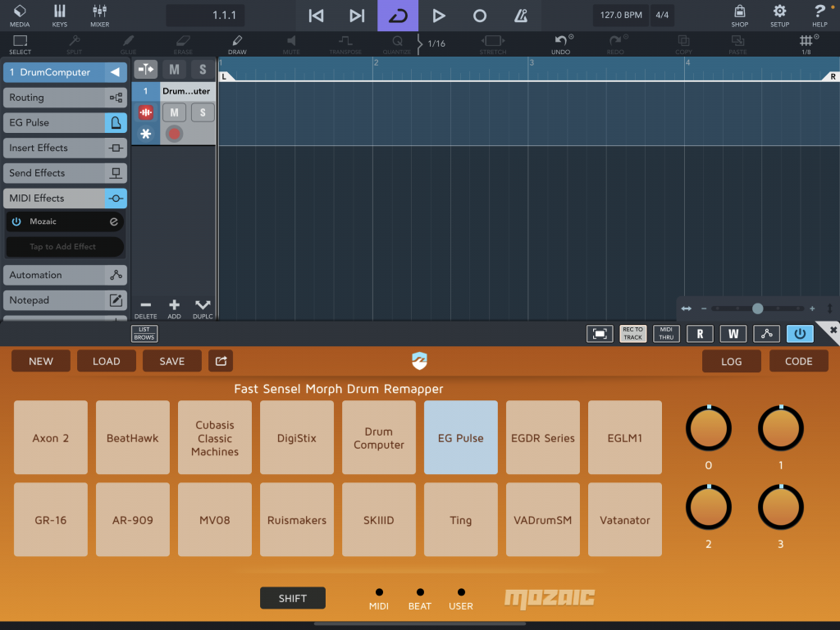Screen dimensions: 840x630
Task: Tap the 1.1.1 position display
Action: point(205,15)
